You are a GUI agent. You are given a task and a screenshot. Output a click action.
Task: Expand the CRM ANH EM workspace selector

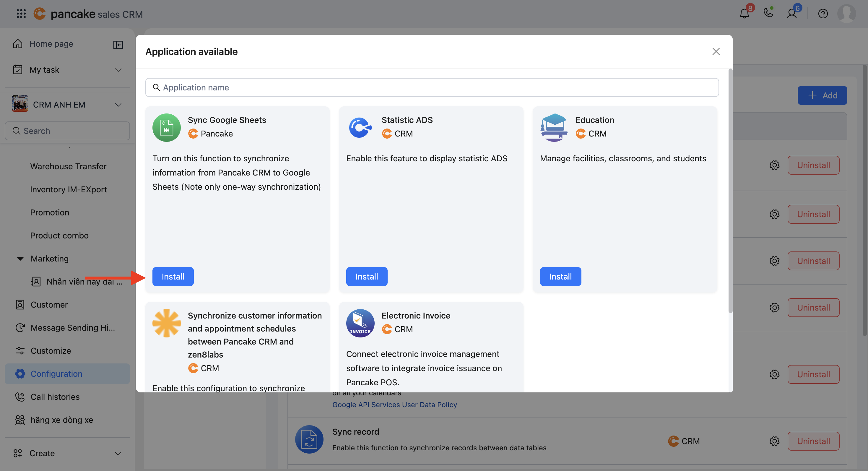(118, 105)
